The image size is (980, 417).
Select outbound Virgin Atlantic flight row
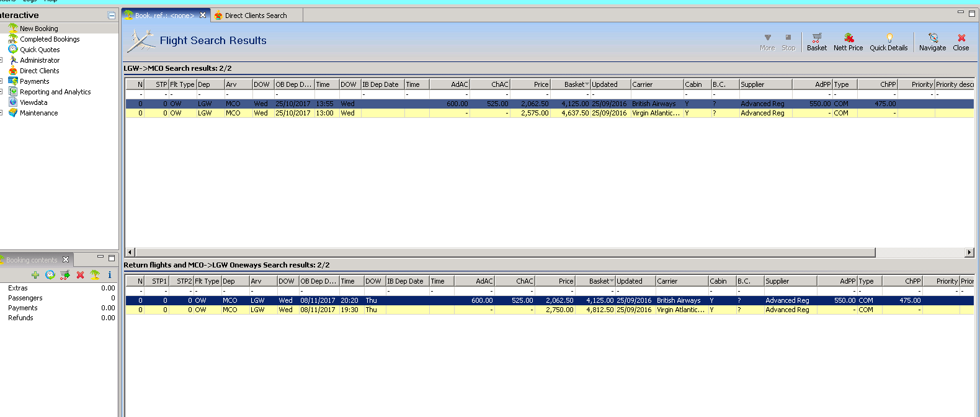[550, 113]
